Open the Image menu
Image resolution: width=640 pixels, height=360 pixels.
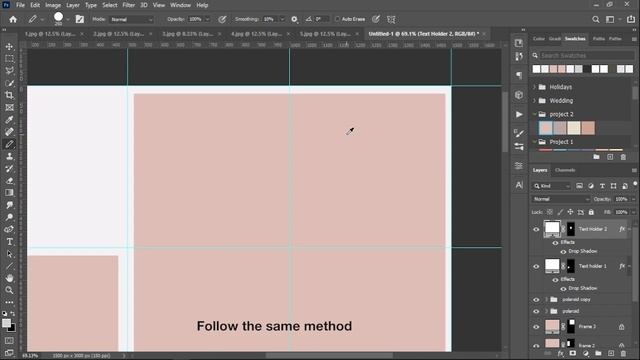click(x=53, y=5)
